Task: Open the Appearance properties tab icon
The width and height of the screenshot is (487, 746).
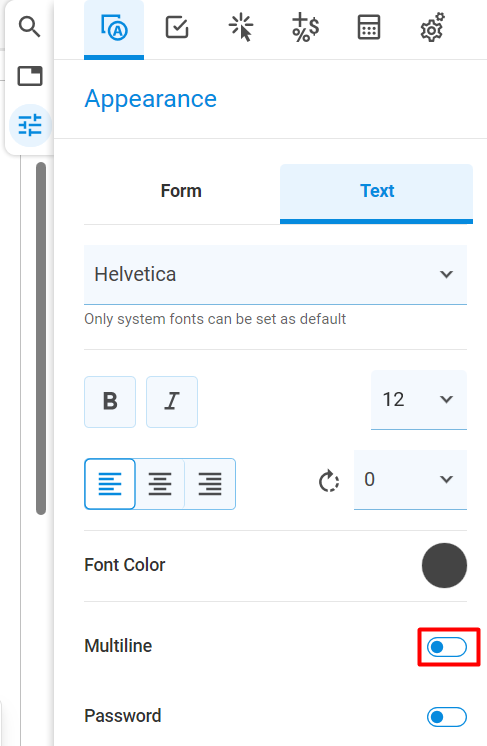Action: click(114, 28)
